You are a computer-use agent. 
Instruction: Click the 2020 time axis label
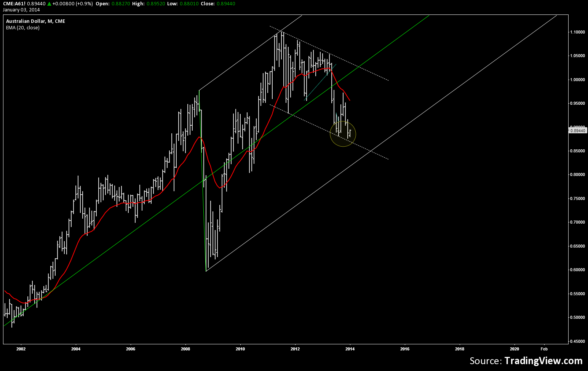pos(514,349)
